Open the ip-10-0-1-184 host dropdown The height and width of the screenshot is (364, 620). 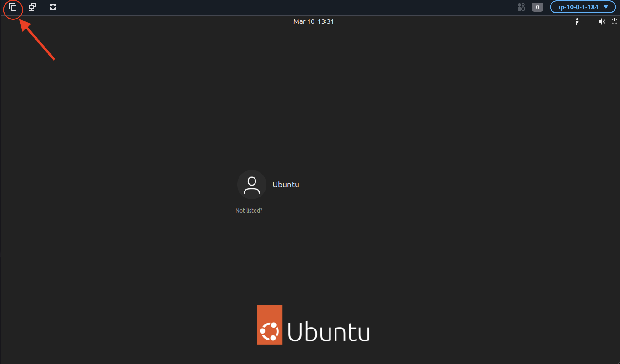coord(578,7)
